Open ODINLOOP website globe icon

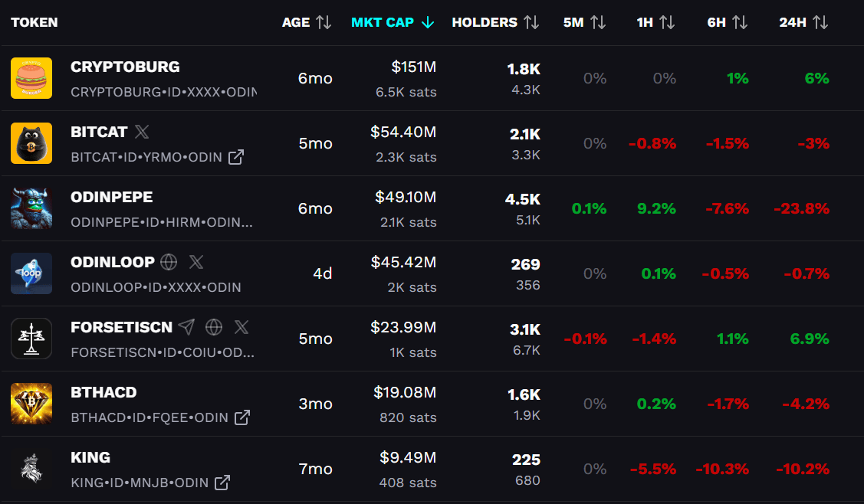coord(169,262)
